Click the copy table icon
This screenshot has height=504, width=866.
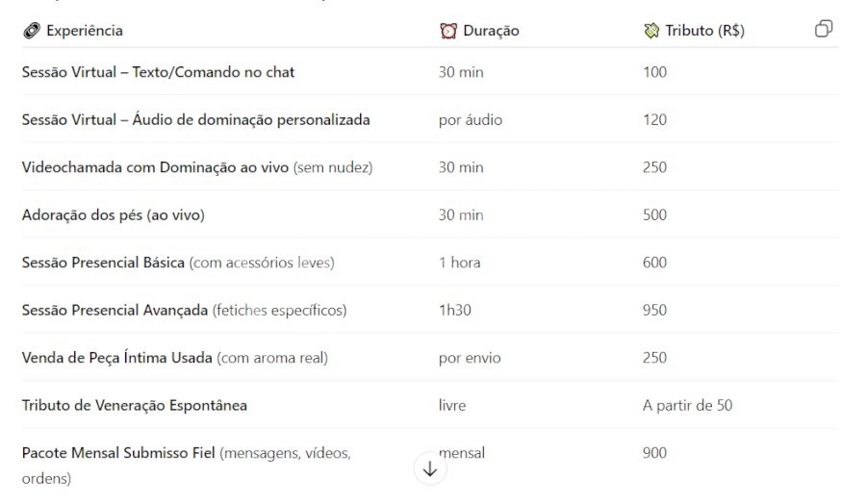tap(824, 29)
